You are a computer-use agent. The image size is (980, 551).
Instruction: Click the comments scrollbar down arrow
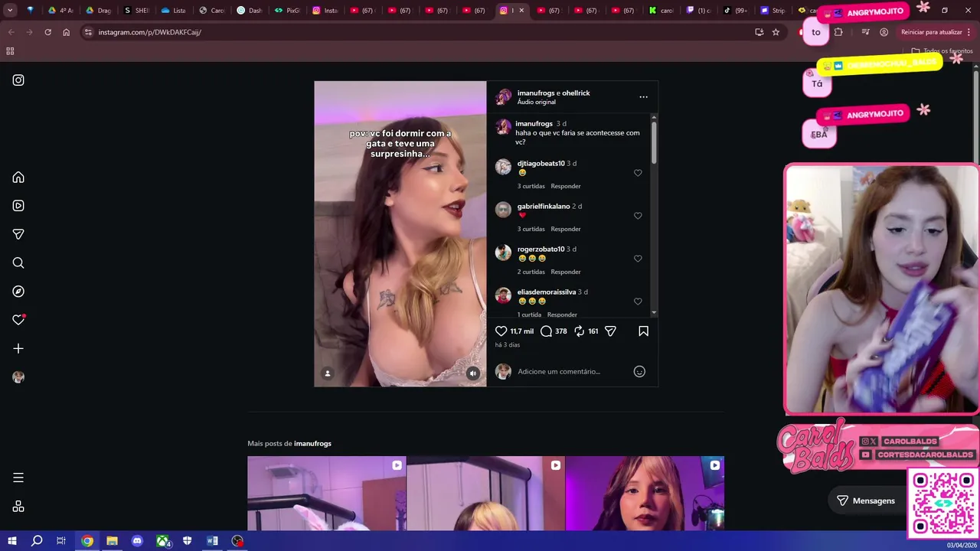pos(654,313)
